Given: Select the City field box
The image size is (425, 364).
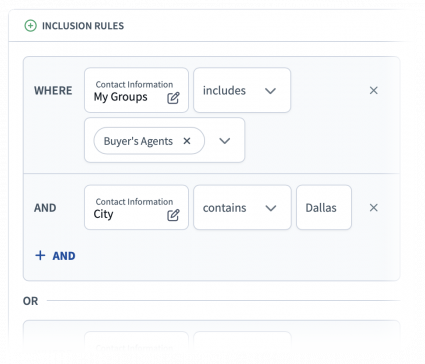Looking at the screenshot, I should [136, 207].
